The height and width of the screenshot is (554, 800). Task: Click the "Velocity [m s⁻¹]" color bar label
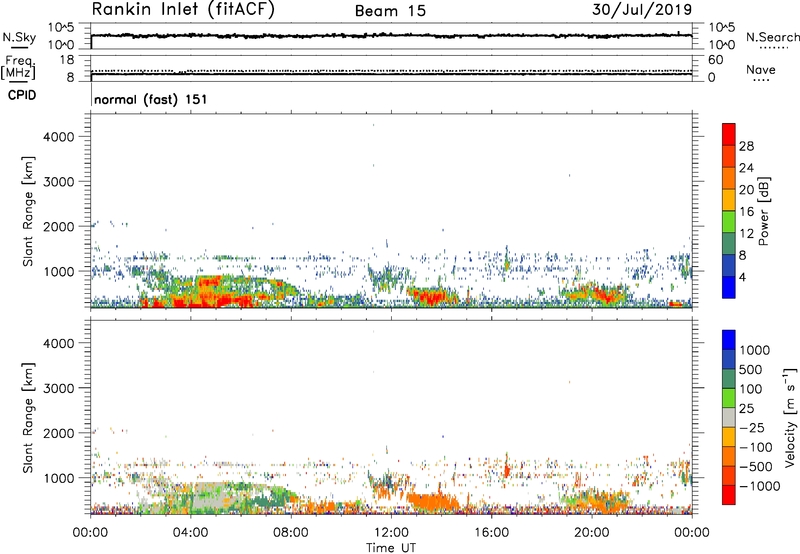click(790, 417)
